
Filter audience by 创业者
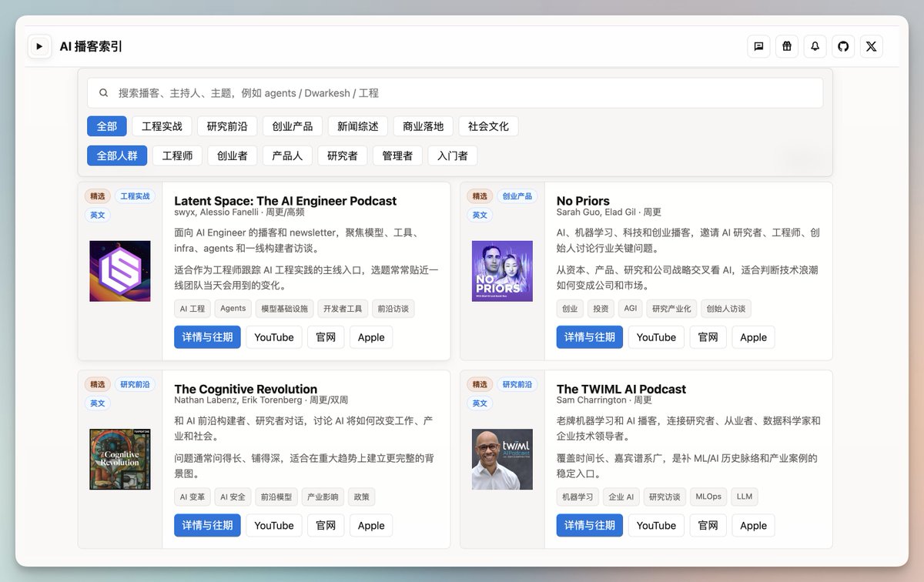[x=233, y=156]
